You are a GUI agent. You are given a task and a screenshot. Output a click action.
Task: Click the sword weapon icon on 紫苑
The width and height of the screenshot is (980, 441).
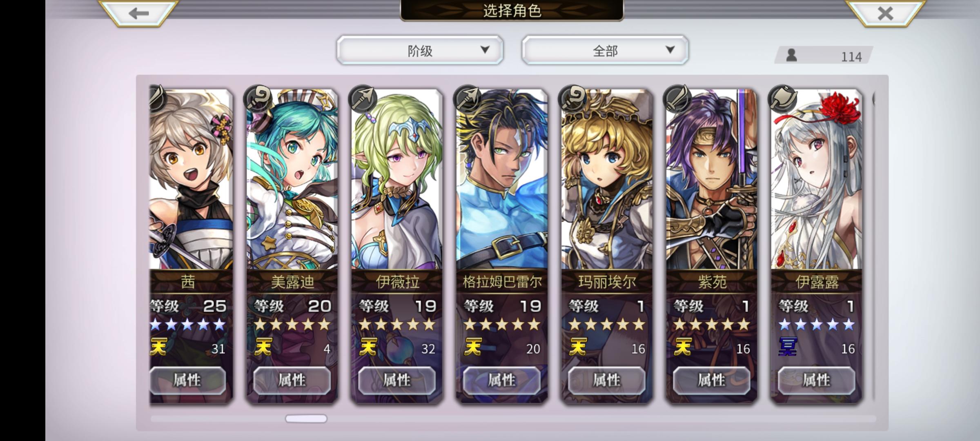pos(677,99)
